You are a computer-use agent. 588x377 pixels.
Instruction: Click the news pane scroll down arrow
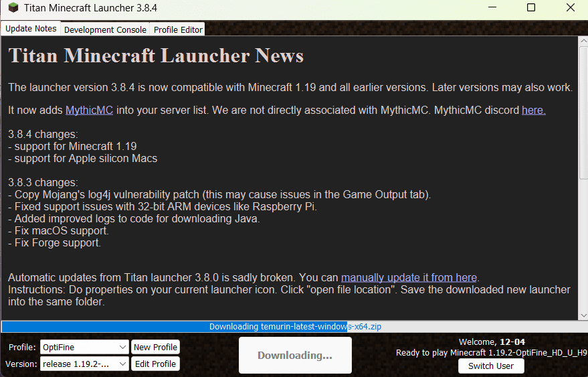[583, 315]
